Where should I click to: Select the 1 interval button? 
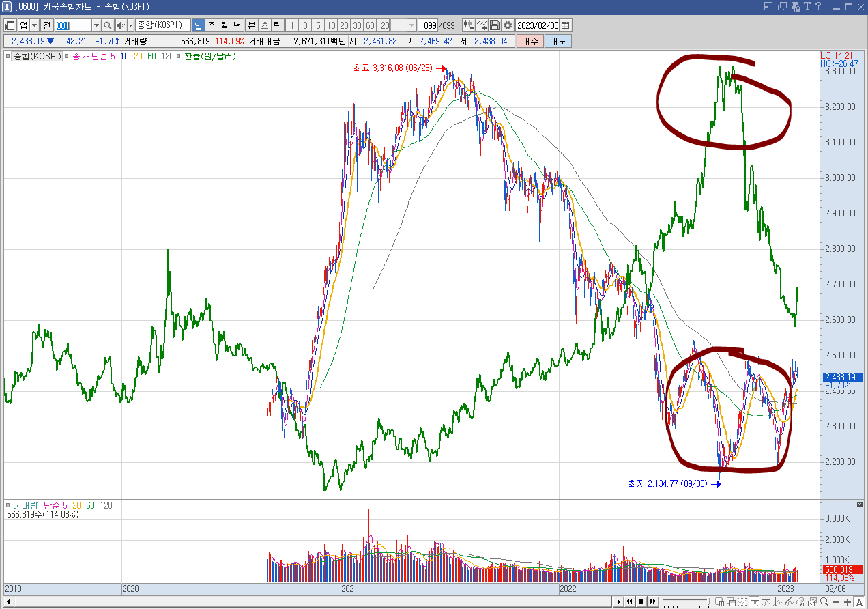click(292, 25)
